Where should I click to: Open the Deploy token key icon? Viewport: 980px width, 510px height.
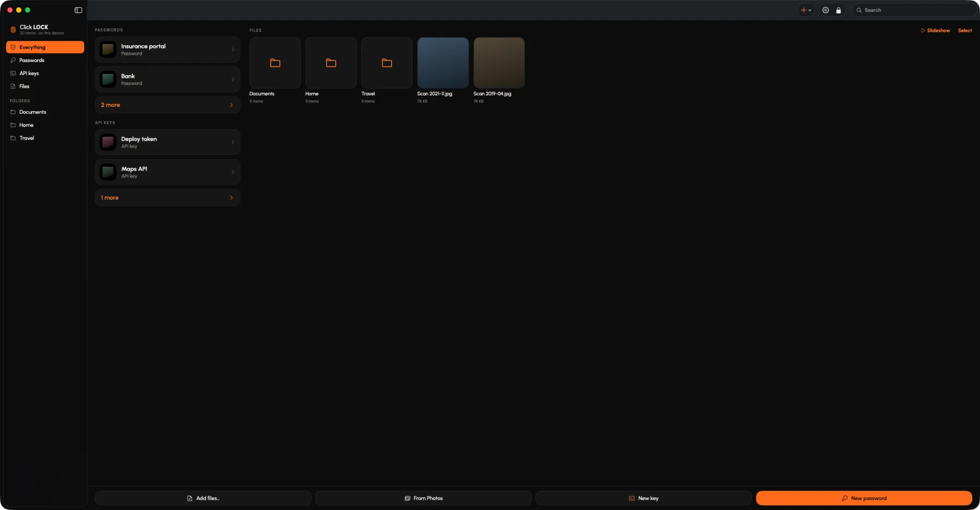click(108, 142)
